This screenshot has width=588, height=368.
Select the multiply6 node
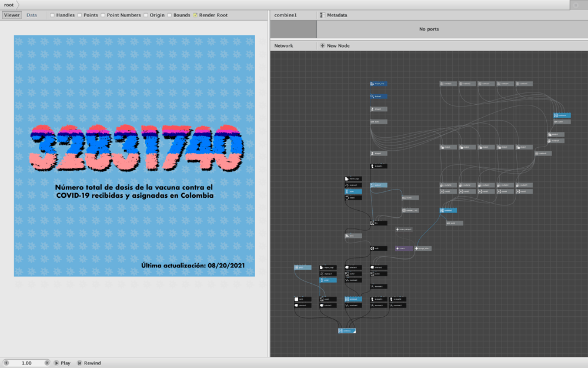tap(556, 141)
